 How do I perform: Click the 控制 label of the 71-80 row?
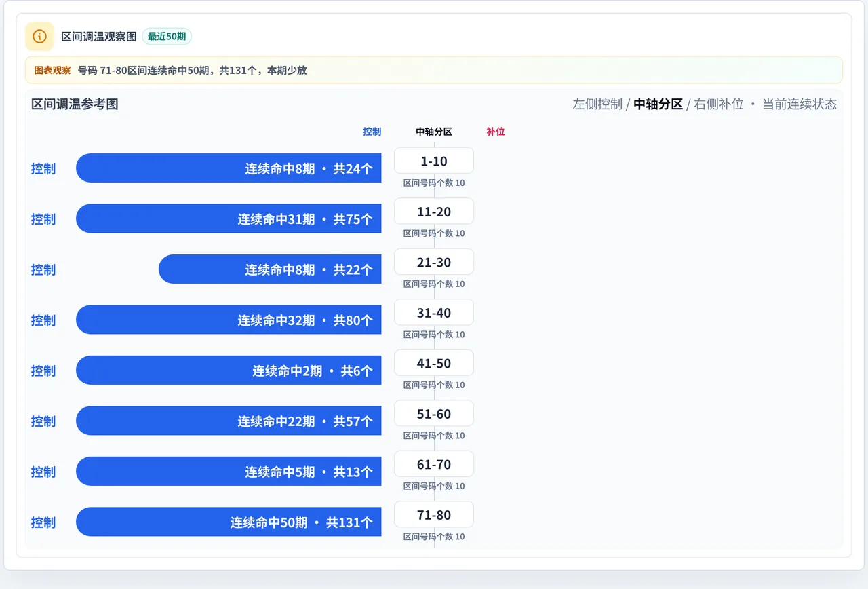[x=43, y=522]
